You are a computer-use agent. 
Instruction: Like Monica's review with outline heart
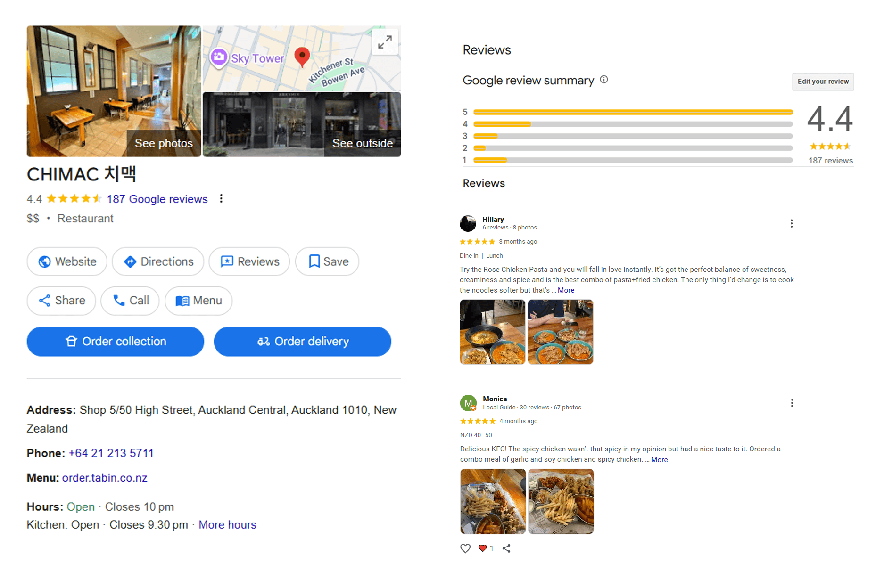465,548
